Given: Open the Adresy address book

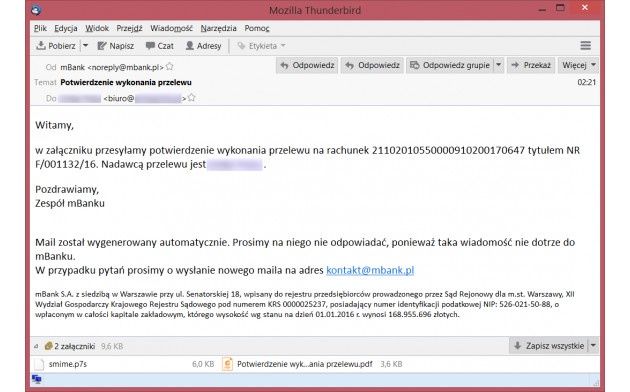Looking at the screenshot, I should point(203,46).
